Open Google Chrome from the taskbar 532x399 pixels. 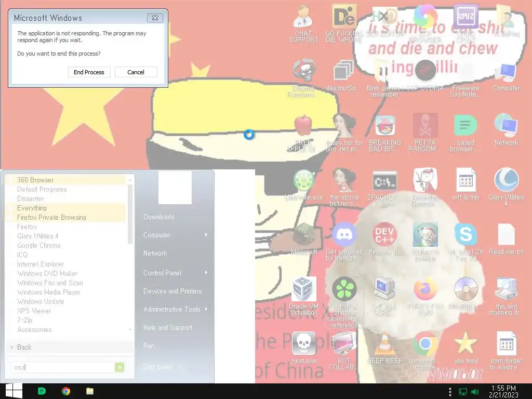pyautogui.click(x=66, y=391)
